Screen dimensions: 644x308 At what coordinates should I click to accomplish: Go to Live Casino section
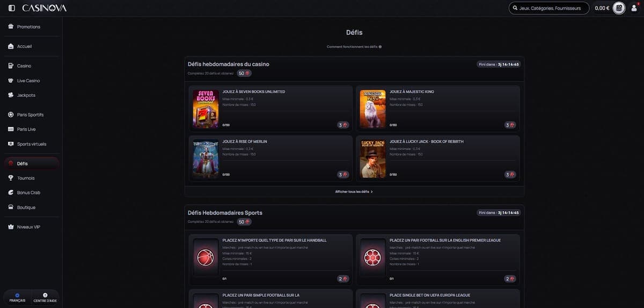point(28,81)
